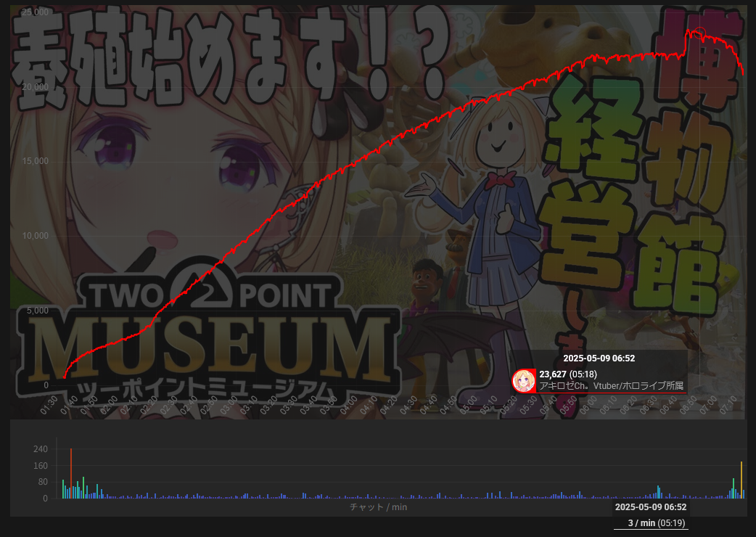Click the channel avatar in the viewer tooltip
This screenshot has height=537, width=756.
(524, 381)
